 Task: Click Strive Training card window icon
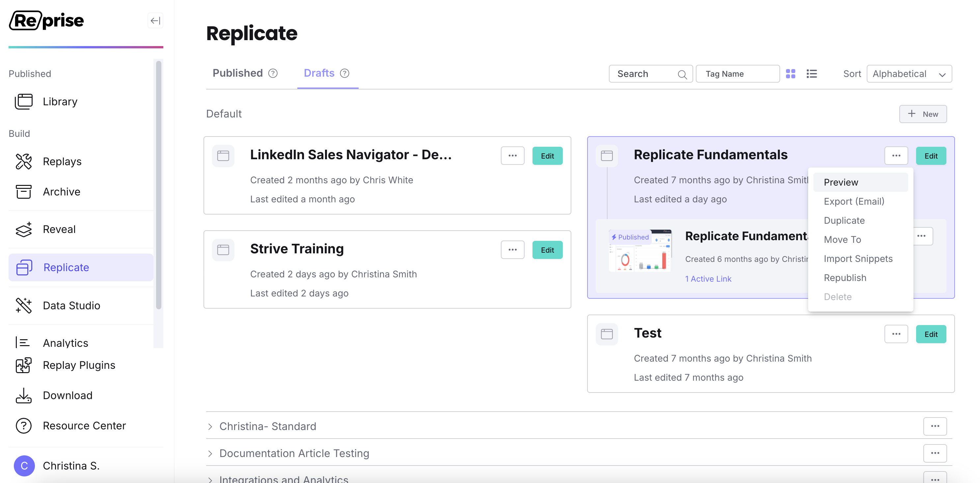[223, 250]
